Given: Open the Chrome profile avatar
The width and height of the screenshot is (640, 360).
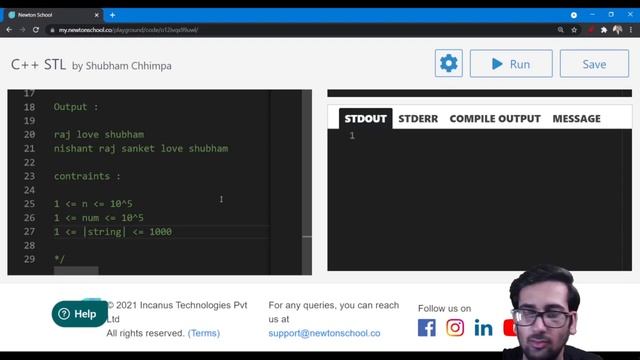Looking at the screenshot, I should pos(618,29).
